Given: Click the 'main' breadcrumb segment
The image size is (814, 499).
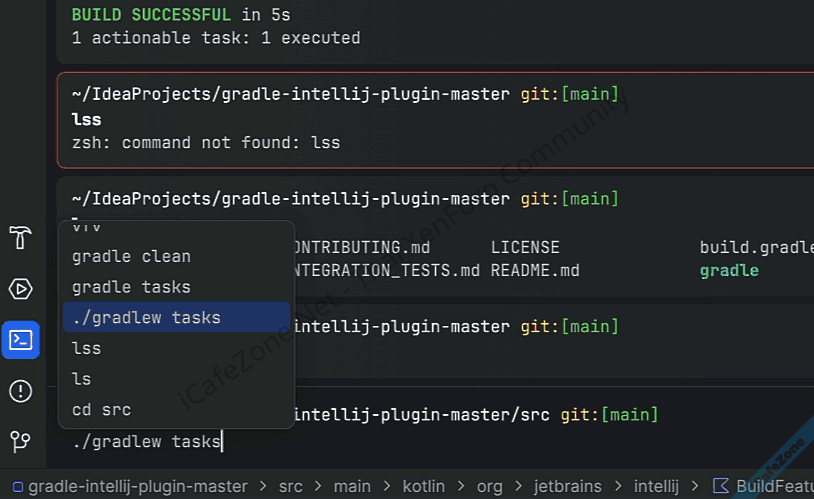Looking at the screenshot, I should [x=352, y=487].
